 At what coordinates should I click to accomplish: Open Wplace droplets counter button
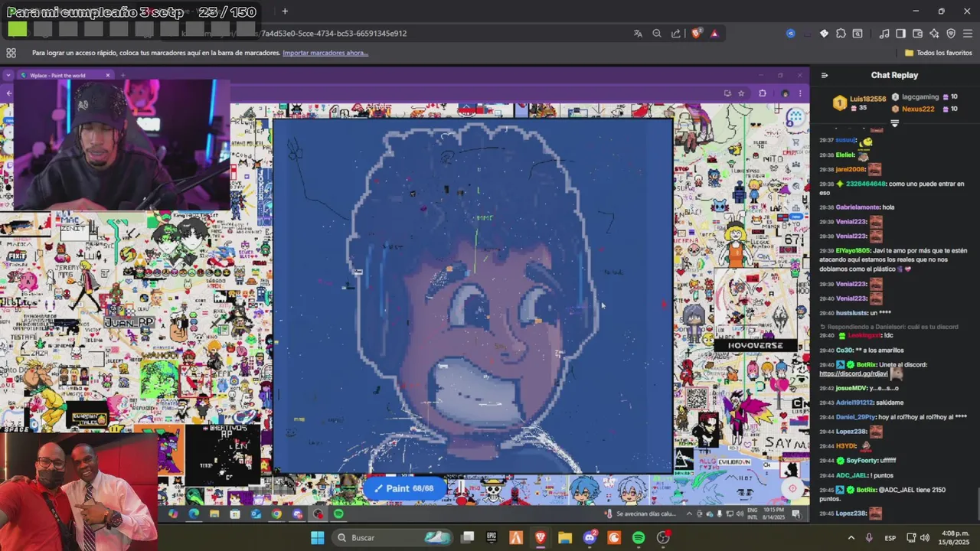tap(796, 116)
